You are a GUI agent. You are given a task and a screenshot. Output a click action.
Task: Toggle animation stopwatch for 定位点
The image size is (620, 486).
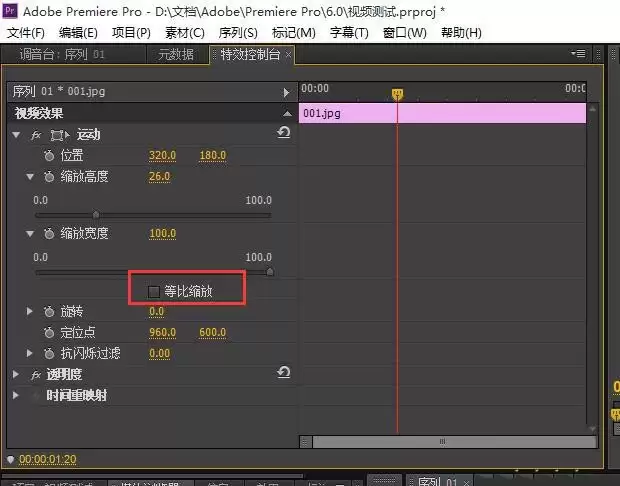coord(49,332)
